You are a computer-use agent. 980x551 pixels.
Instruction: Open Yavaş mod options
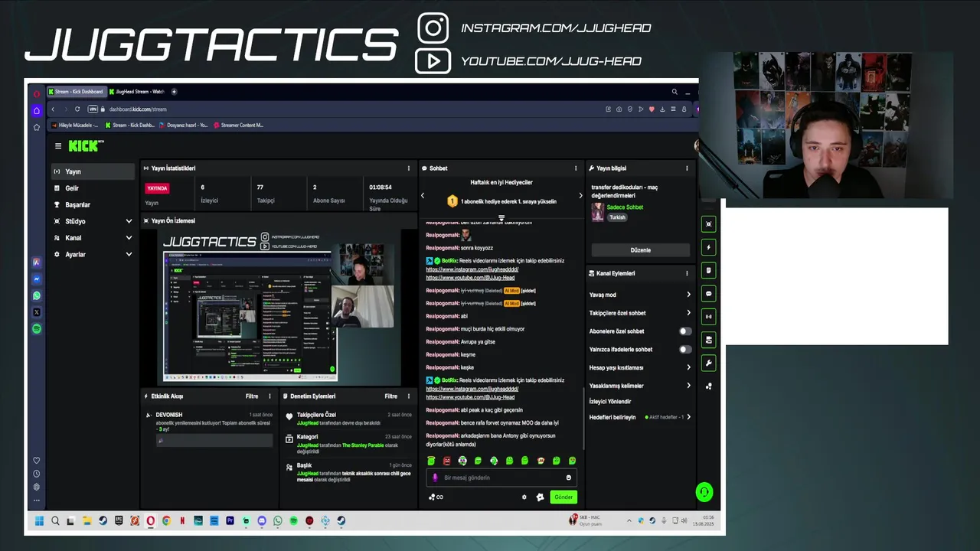point(640,295)
